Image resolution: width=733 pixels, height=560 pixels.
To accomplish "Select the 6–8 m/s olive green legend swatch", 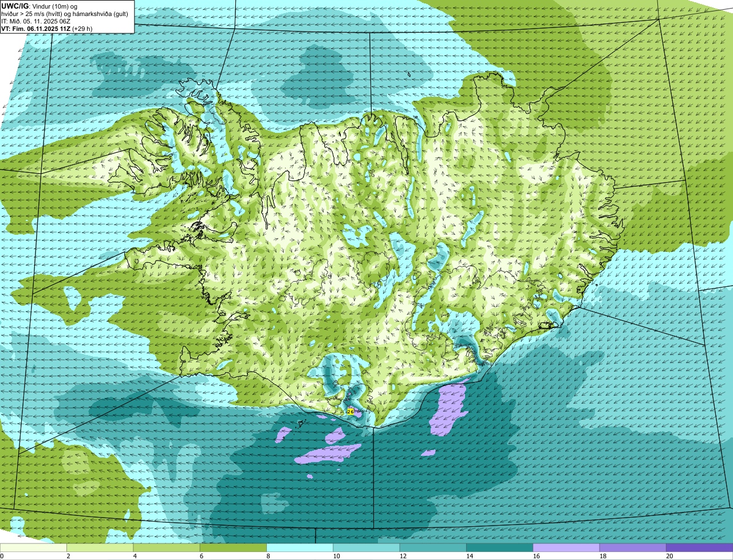I will (x=234, y=547).
